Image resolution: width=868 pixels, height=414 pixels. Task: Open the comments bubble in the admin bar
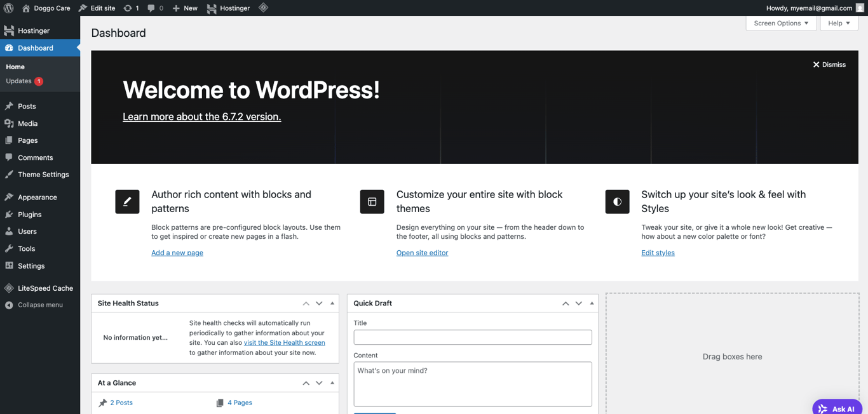click(x=152, y=8)
